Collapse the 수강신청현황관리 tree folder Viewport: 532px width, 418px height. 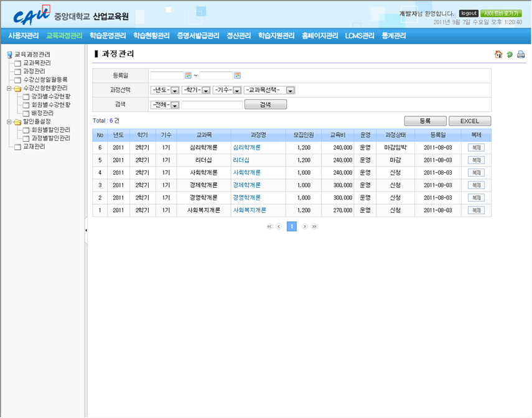coord(9,88)
